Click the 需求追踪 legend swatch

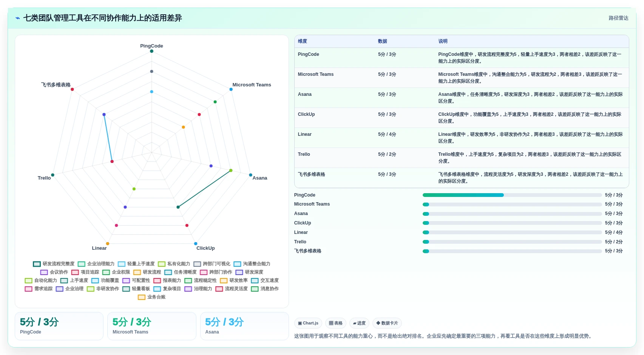tap(28, 289)
